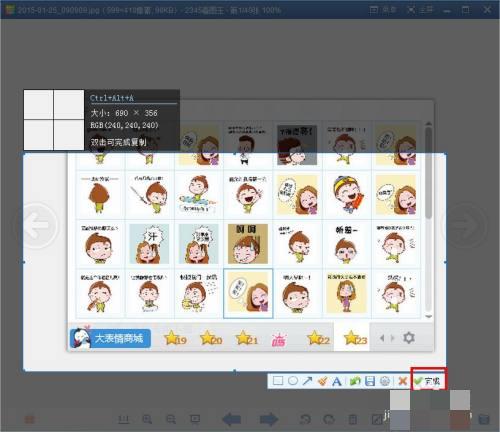Image resolution: width=500 pixels, height=432 pixels.
Task: Open the pink 奇 sticker tab
Action: (279, 340)
